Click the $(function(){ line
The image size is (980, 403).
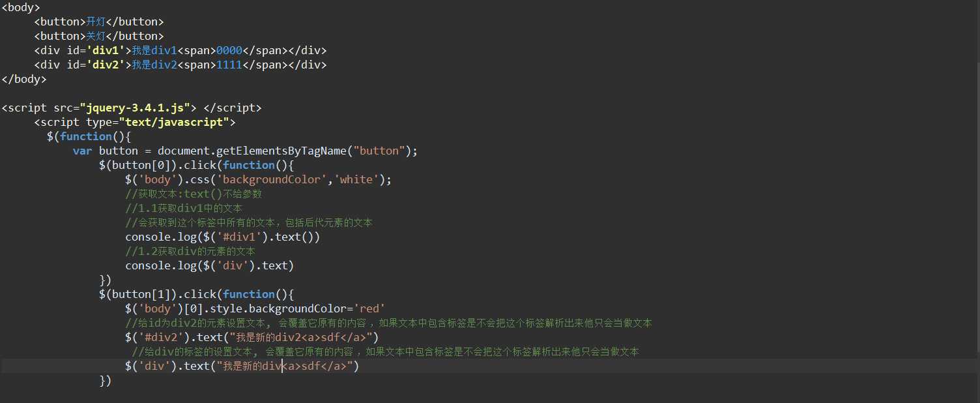(x=89, y=136)
